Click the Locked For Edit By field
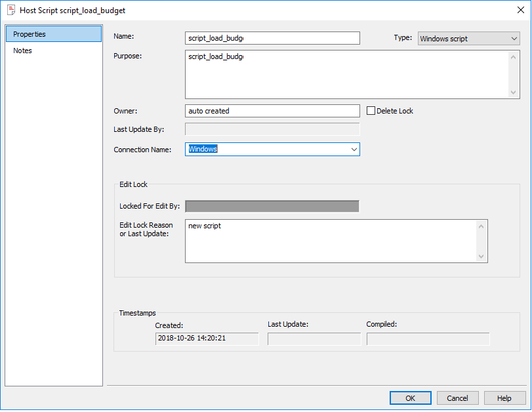Image resolution: width=532 pixels, height=412 pixels. (272, 207)
